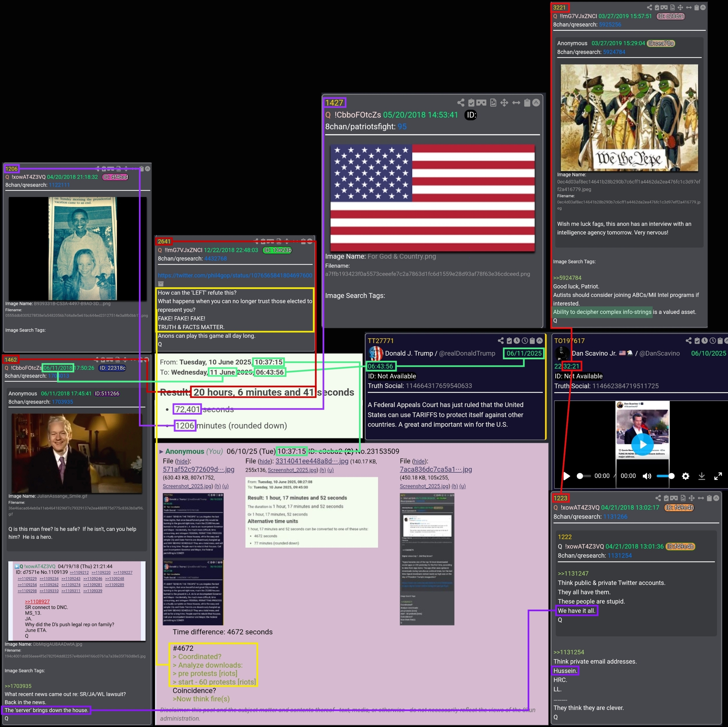Click VR goggles icon on post 1427

pos(481,103)
